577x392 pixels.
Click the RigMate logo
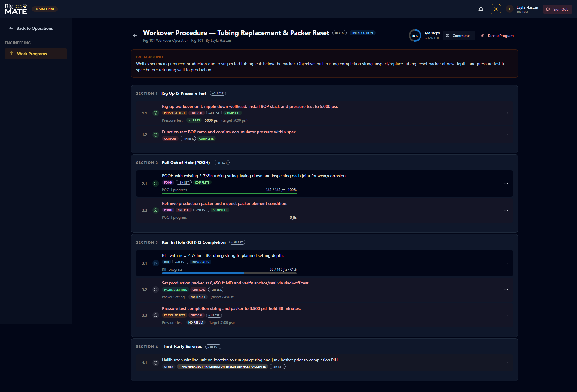[x=16, y=9]
